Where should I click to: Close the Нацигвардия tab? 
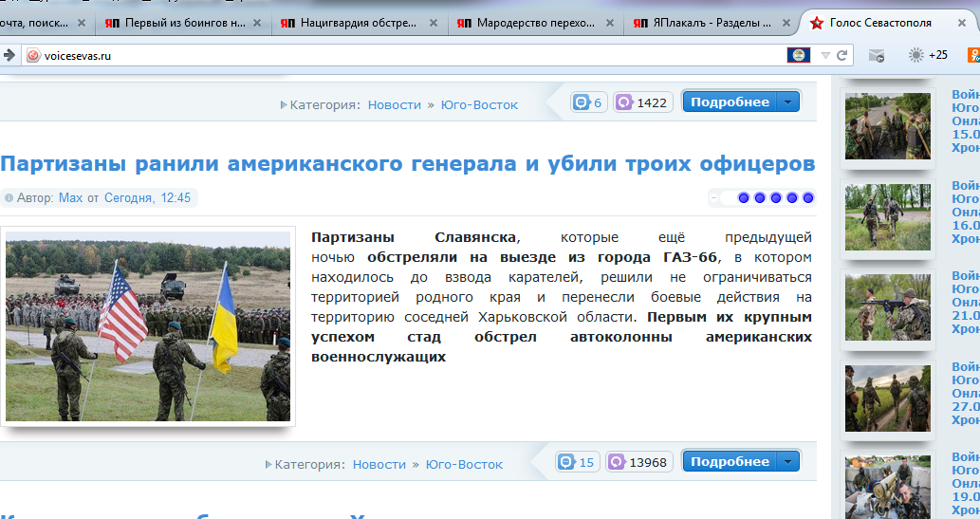pyautogui.click(x=434, y=23)
